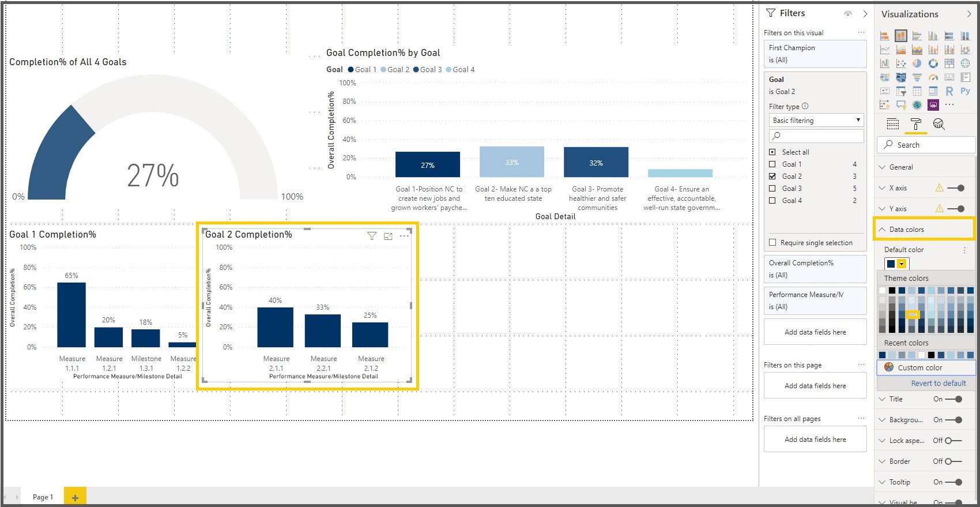
Task: Expand the Title section chevron
Action: pyautogui.click(x=882, y=399)
